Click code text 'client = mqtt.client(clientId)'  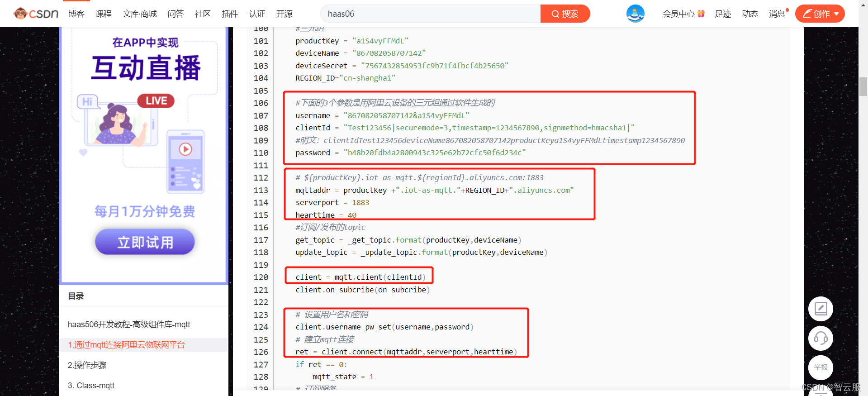(x=360, y=277)
